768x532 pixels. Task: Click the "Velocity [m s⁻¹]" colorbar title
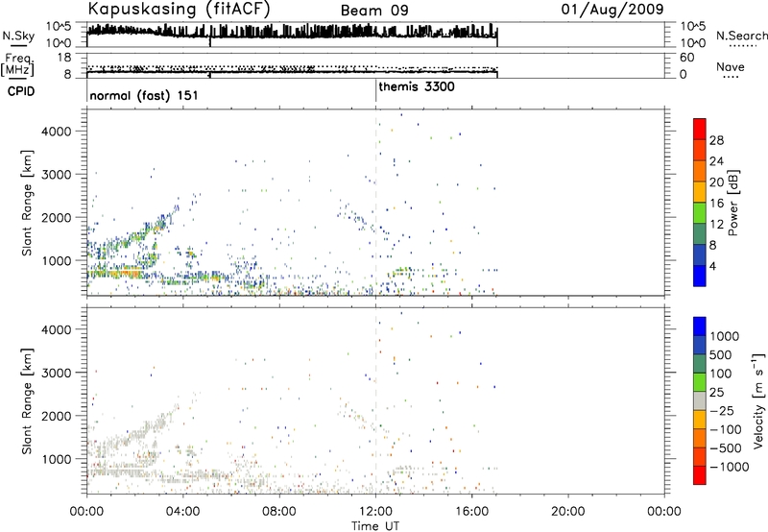(x=759, y=400)
